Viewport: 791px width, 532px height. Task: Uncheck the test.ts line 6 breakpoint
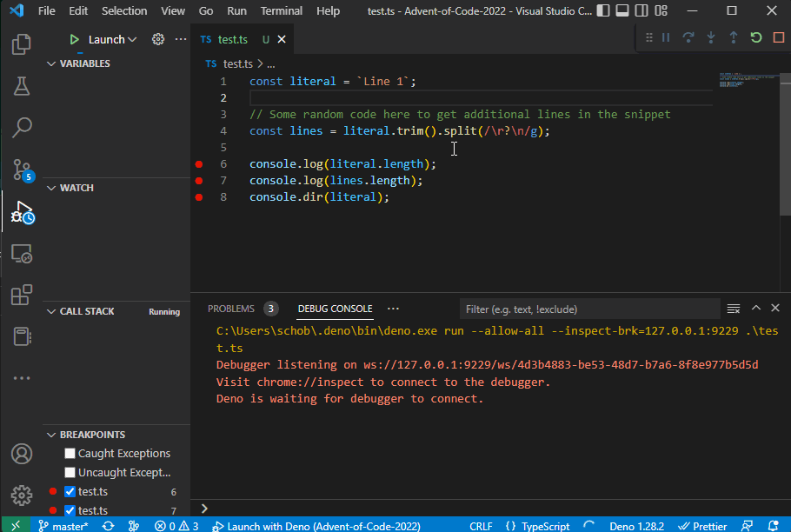[70, 492]
